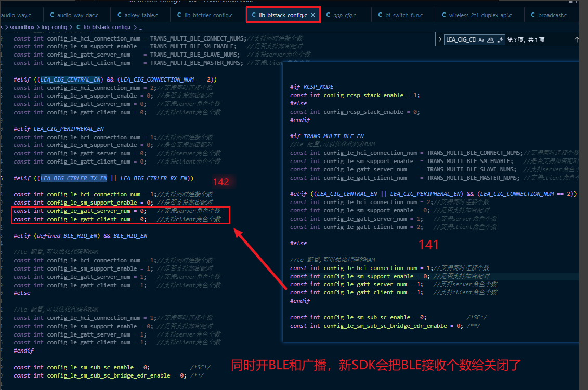Click the C file icon on wireless_2t1_duplex_api.c tab
The width and height of the screenshot is (588, 390).
coord(444,15)
